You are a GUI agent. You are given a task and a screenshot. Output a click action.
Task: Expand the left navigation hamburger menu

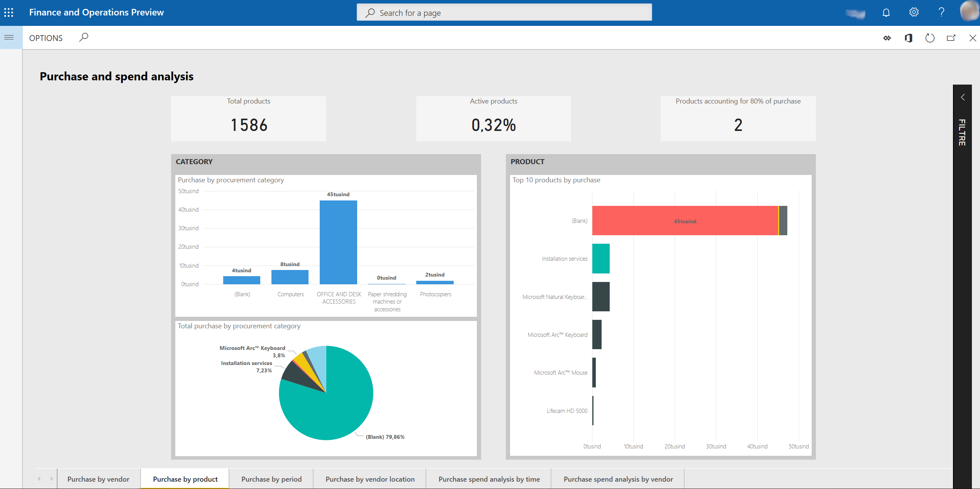9,37
